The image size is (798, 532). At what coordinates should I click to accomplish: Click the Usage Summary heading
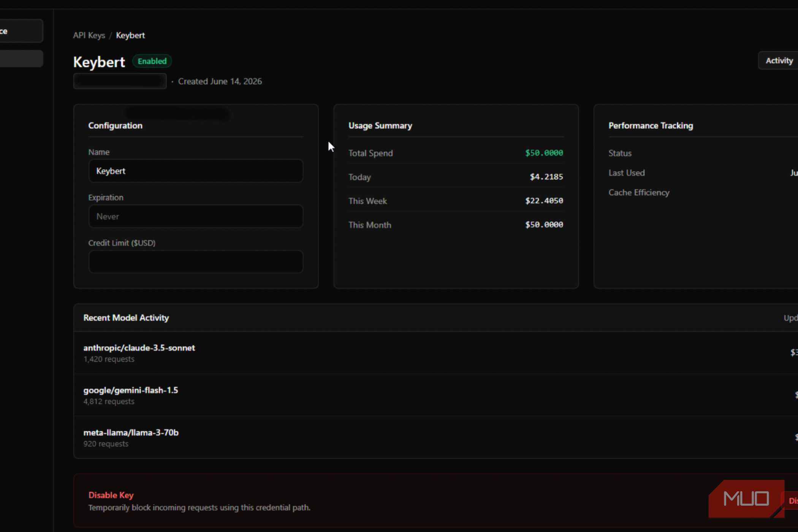[380, 126]
